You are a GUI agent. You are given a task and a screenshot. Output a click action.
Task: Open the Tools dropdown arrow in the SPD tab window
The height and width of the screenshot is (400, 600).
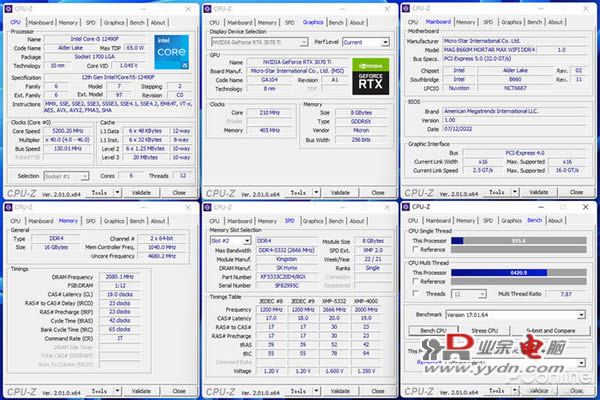[316, 391]
